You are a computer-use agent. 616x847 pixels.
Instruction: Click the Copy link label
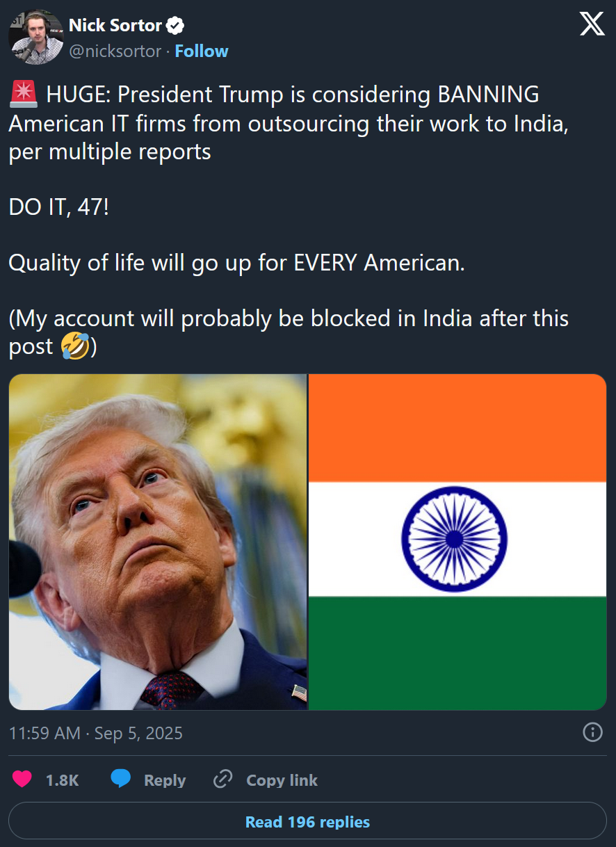coord(282,780)
